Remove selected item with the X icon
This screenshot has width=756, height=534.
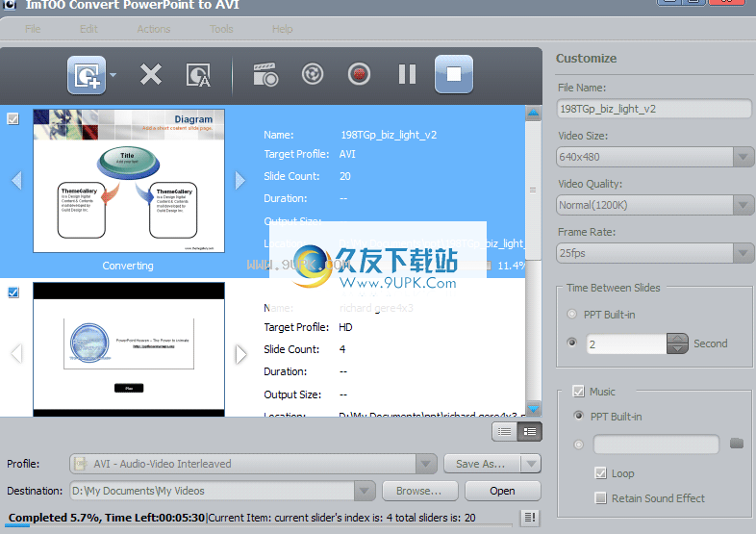[150, 75]
